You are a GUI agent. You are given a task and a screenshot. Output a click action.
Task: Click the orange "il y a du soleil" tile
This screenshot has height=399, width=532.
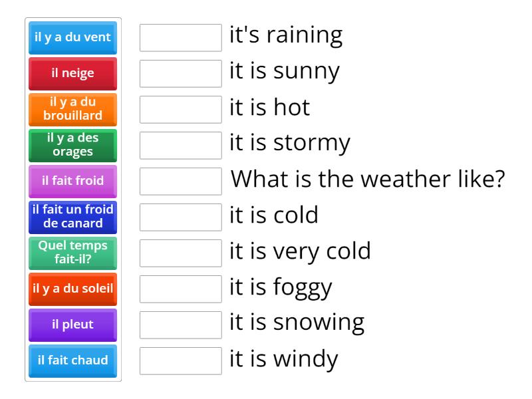(72, 289)
